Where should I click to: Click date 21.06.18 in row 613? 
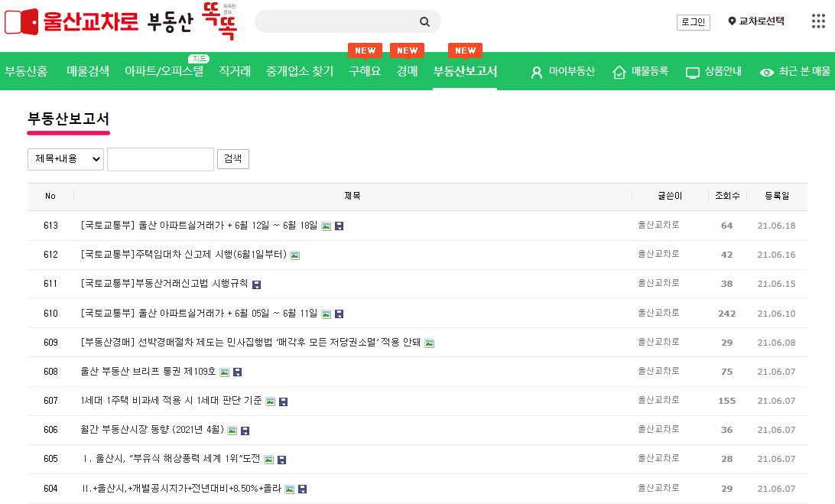(x=776, y=226)
